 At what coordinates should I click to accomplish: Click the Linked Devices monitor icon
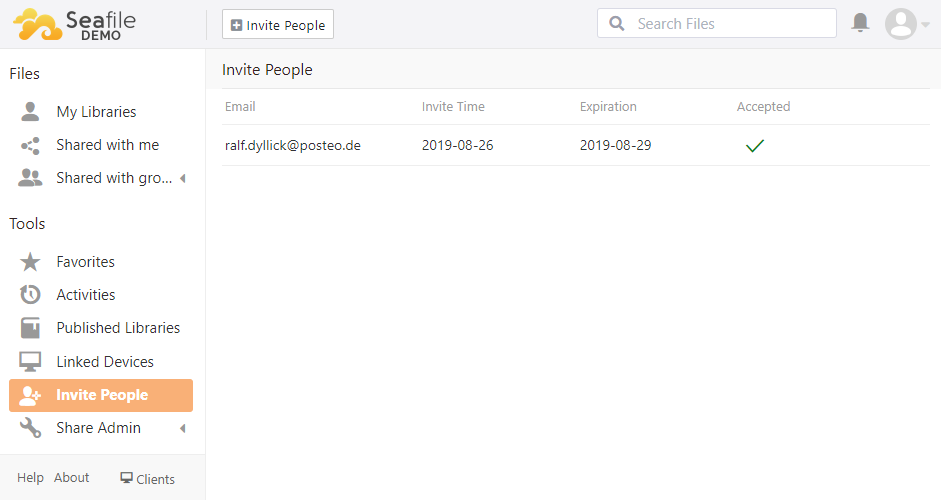pyautogui.click(x=31, y=362)
